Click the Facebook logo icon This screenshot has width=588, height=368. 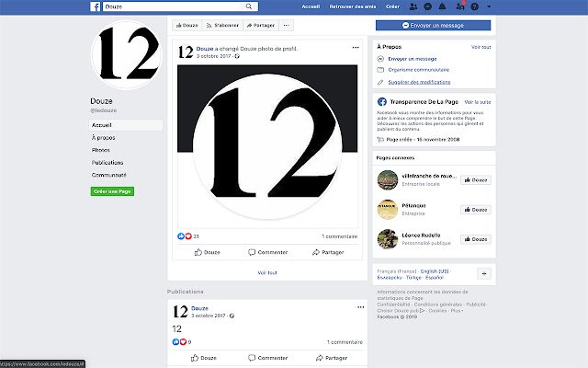(96, 6)
